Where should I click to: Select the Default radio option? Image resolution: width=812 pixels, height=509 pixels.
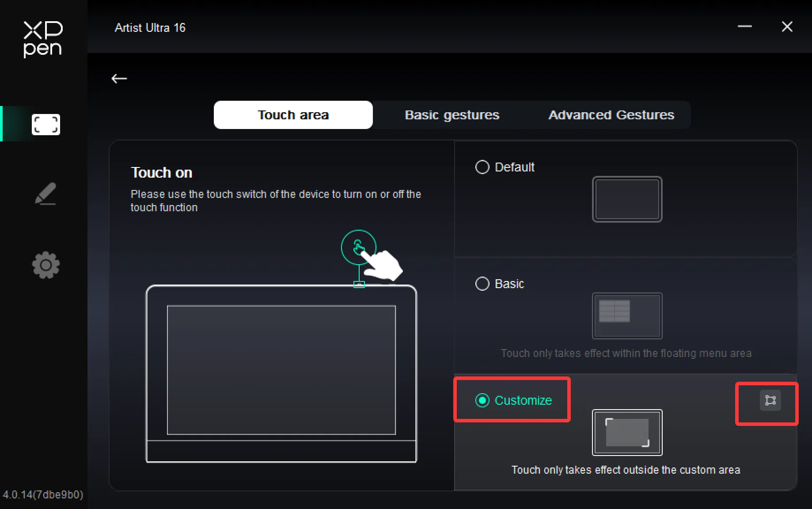click(482, 167)
